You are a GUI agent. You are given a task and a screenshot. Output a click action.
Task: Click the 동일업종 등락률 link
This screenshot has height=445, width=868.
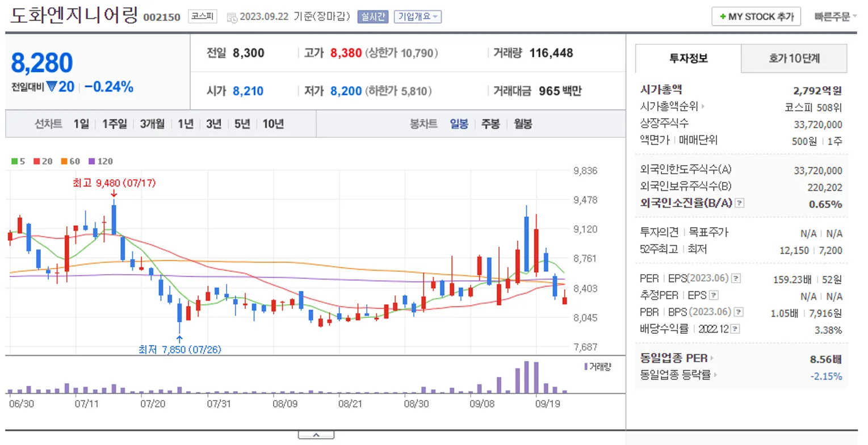[x=676, y=375]
